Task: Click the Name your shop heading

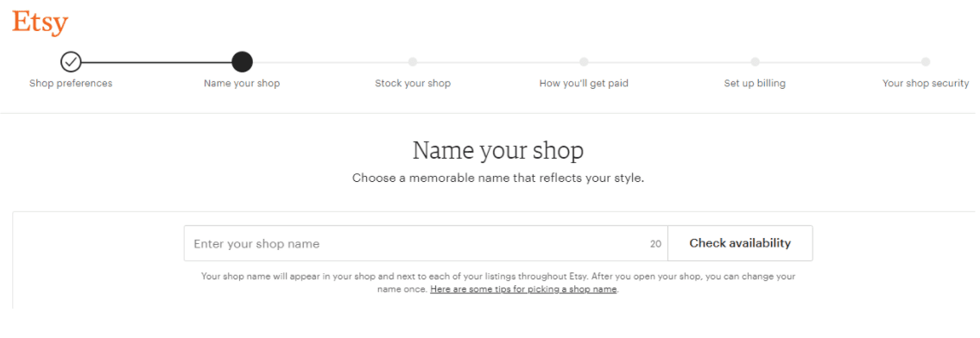Action: tap(498, 151)
